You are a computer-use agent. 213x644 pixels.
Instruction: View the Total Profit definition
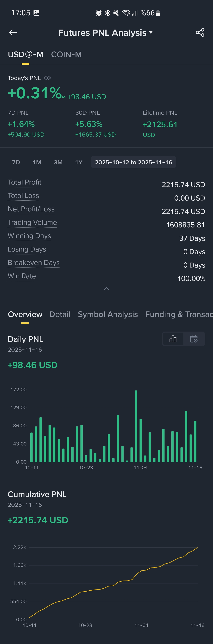click(24, 182)
